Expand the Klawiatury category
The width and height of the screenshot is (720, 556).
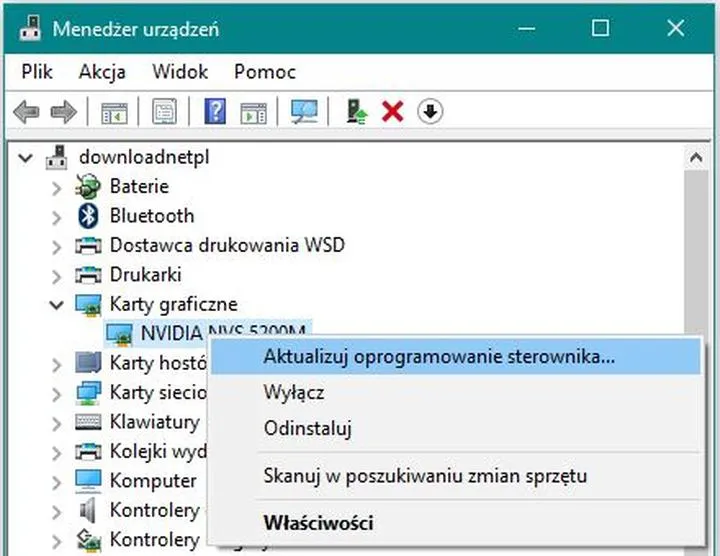pos(56,423)
